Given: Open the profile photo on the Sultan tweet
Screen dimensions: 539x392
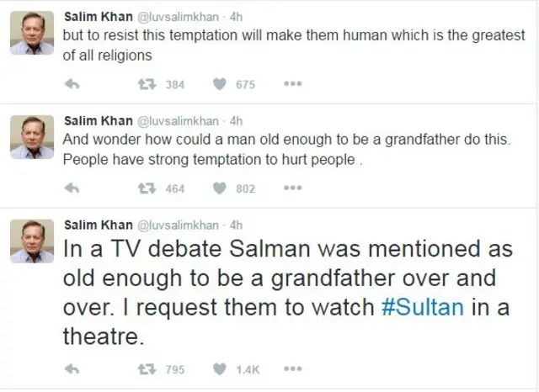Looking at the screenshot, I should coord(32,241).
